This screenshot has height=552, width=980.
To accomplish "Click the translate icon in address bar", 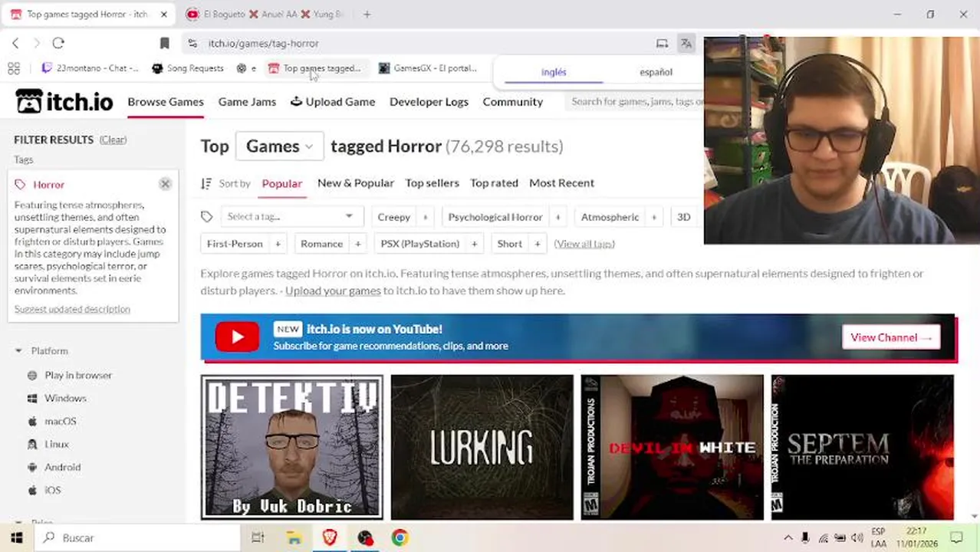I will 686,44.
